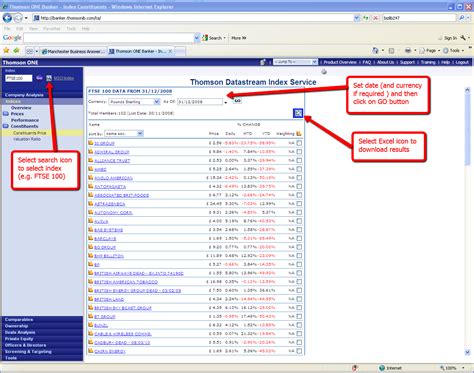Viewport: 474px width, 373px height.
Task: Click the As Of date input field
Action: point(200,102)
